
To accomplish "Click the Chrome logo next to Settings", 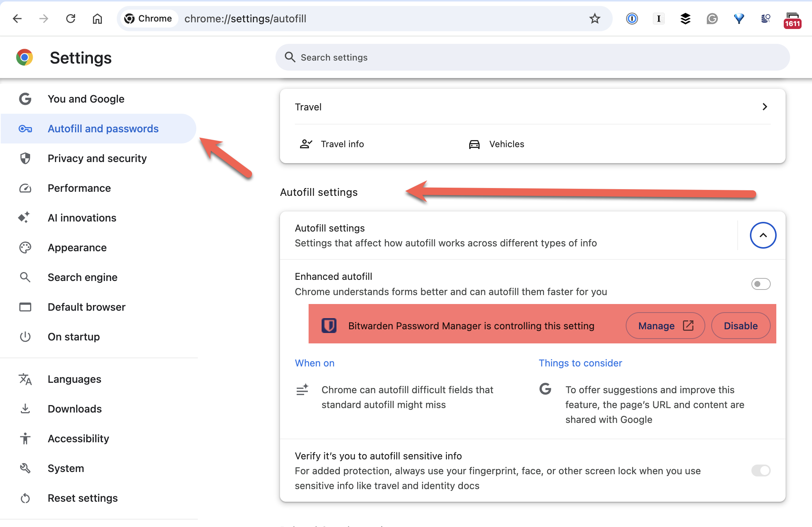I will click(x=25, y=58).
